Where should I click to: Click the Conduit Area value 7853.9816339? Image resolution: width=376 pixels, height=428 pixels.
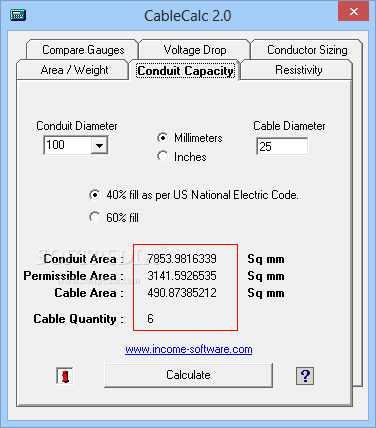[x=182, y=259]
